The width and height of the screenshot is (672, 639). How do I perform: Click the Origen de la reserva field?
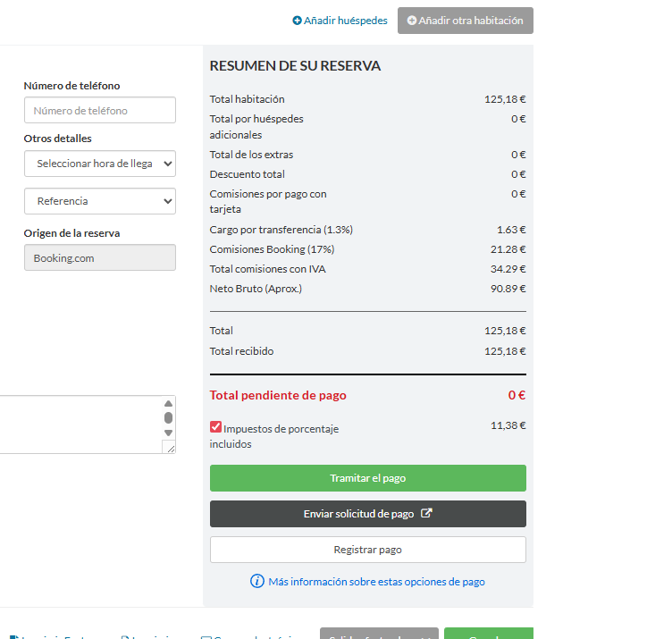click(99, 258)
